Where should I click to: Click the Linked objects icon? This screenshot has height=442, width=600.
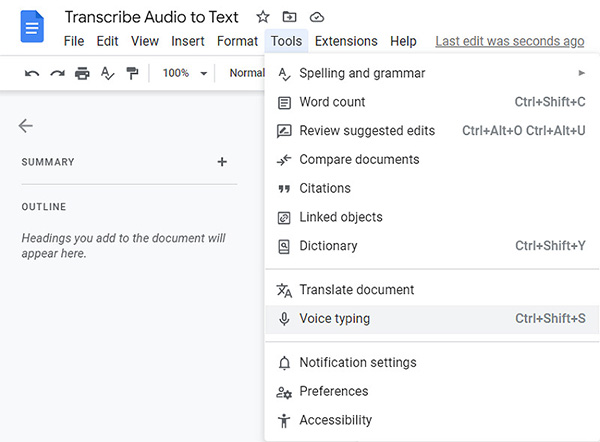pos(284,218)
